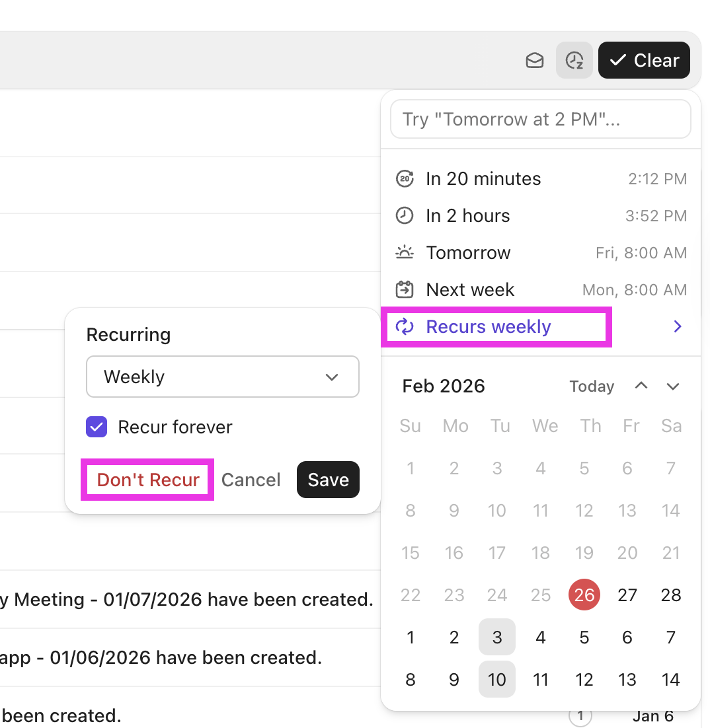Click the Next week calendar icon
Screen dimensions: 710x728
(x=404, y=290)
